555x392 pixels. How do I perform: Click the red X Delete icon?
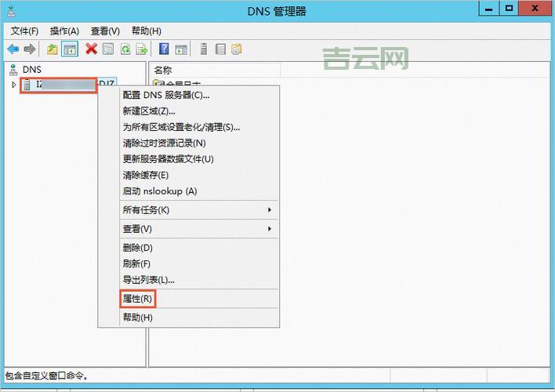click(x=91, y=49)
